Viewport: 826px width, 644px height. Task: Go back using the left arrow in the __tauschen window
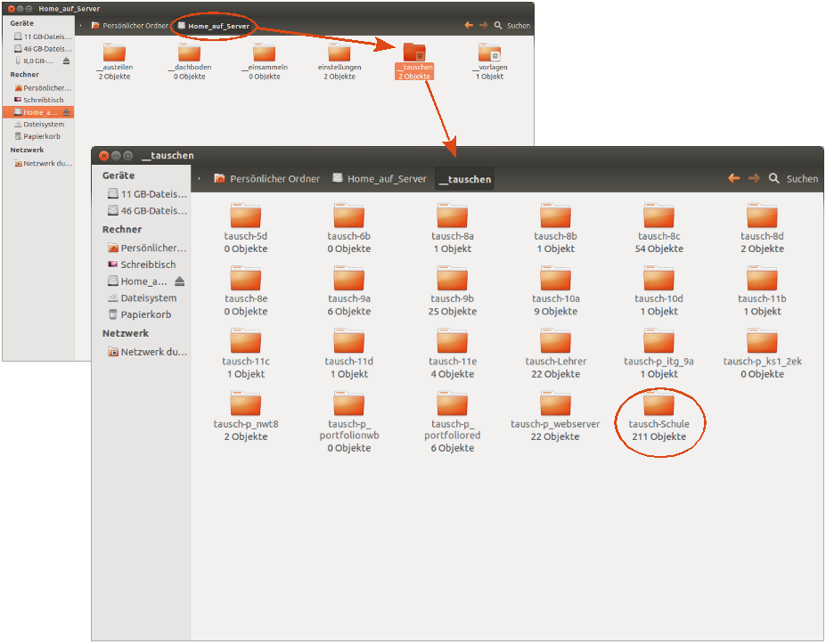tap(733, 178)
